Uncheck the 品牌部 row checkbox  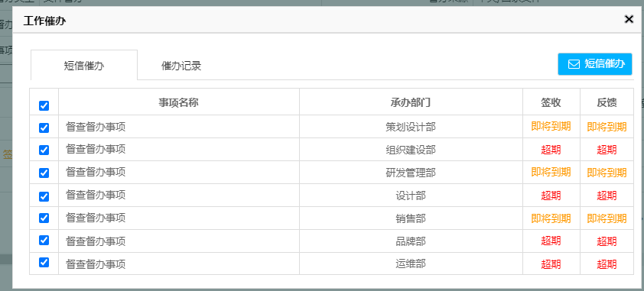point(44,240)
